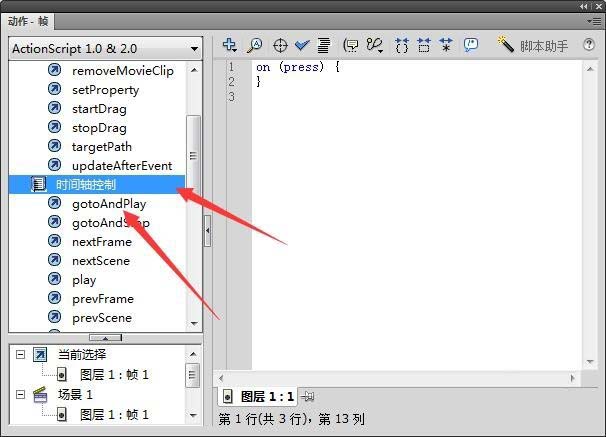Collapse the toolbox pane with the divider arrow

point(105,338)
